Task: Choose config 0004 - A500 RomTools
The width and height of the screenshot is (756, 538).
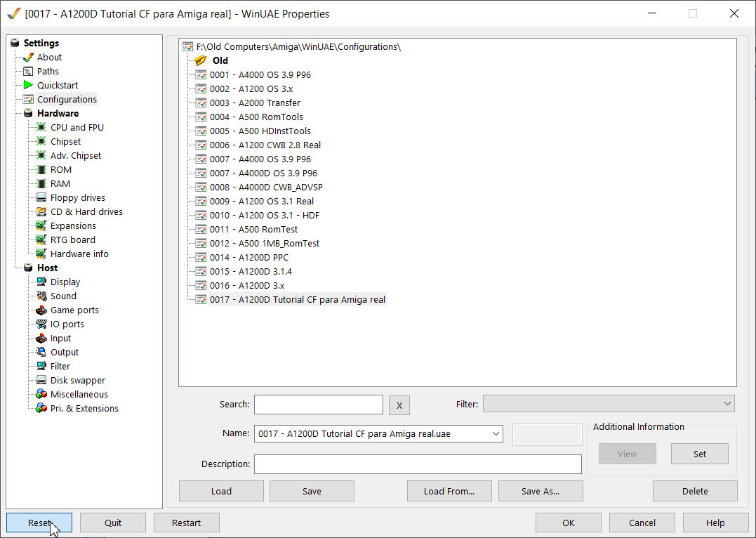Action: (x=256, y=117)
